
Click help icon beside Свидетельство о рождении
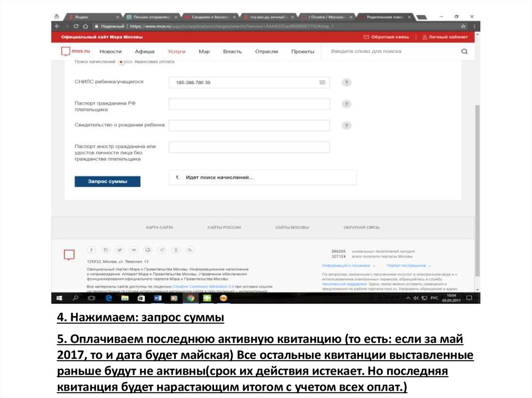point(346,126)
